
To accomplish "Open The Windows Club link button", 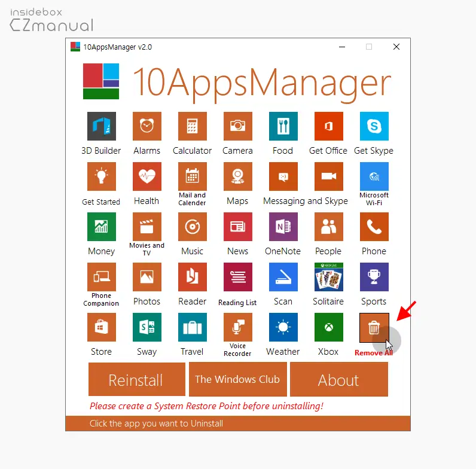I will (x=237, y=379).
